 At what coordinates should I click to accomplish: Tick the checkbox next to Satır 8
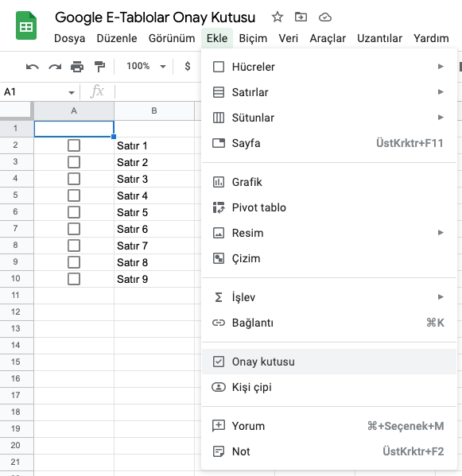click(x=74, y=262)
